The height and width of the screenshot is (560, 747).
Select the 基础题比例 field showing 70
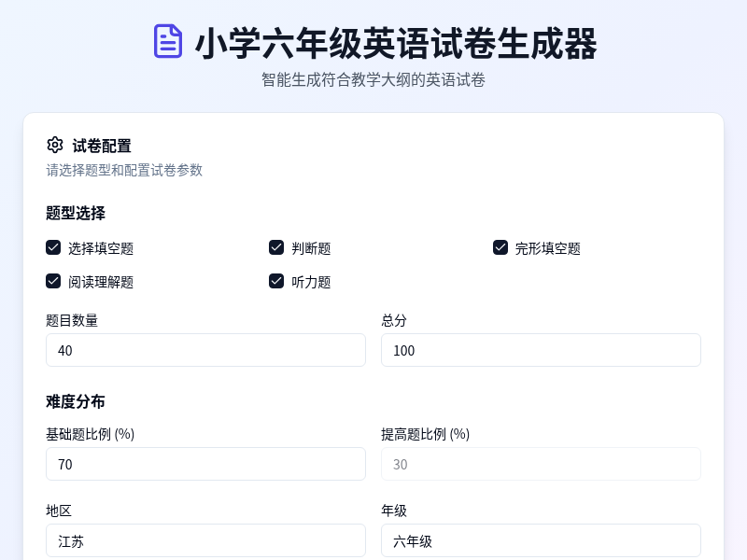pyautogui.click(x=205, y=464)
